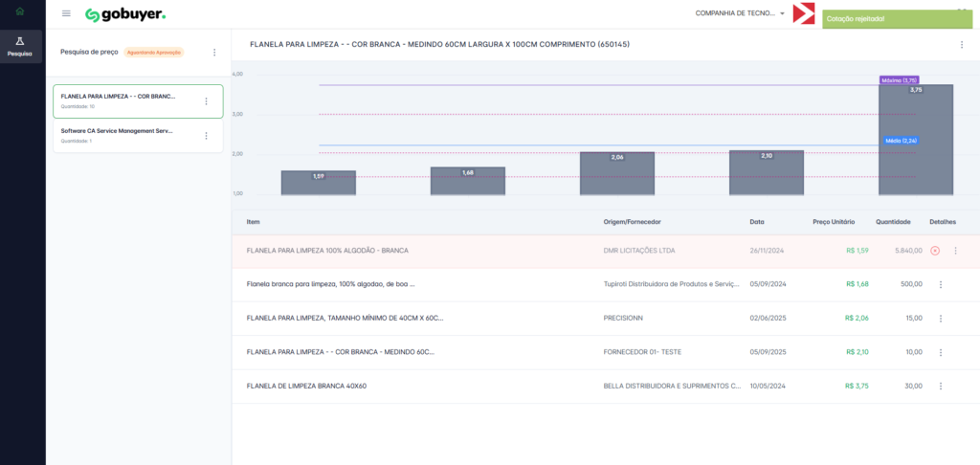Select the Software CA Service Management item
The width and height of the screenshot is (980, 465).
coord(118,135)
